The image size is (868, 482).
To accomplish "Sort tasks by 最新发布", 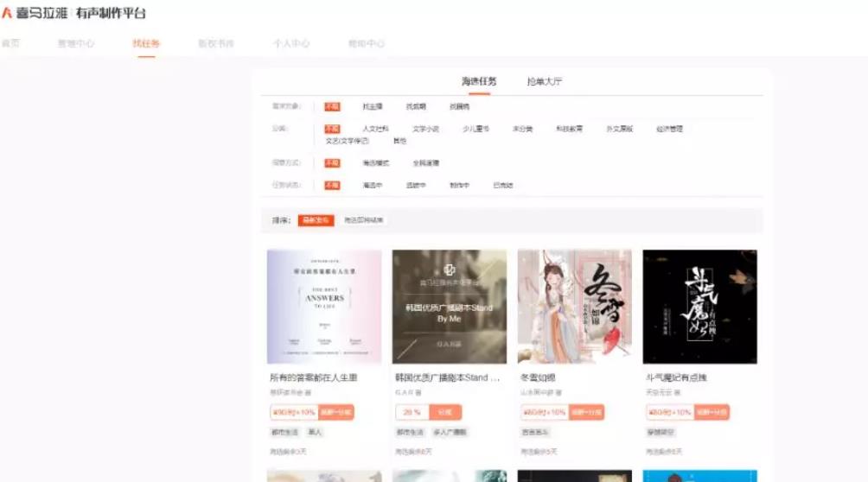I will [316, 220].
